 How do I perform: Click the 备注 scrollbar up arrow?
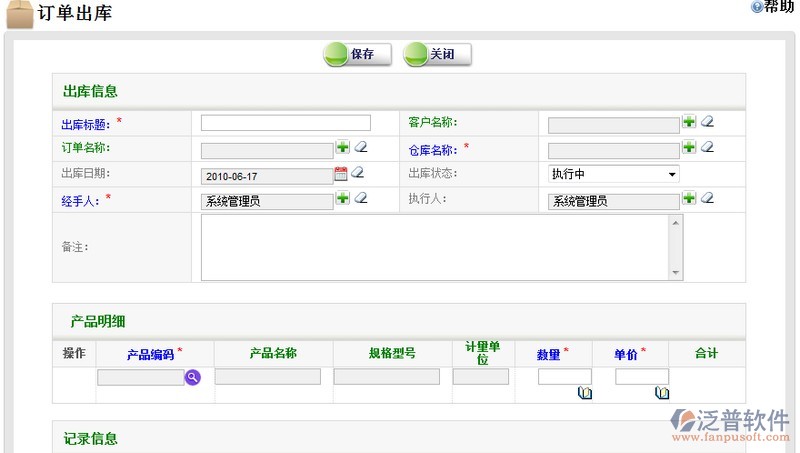676,223
